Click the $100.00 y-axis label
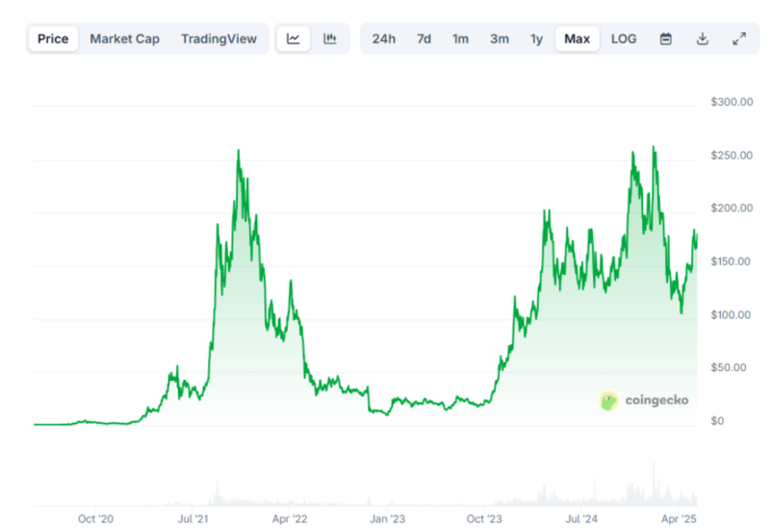 point(731,315)
